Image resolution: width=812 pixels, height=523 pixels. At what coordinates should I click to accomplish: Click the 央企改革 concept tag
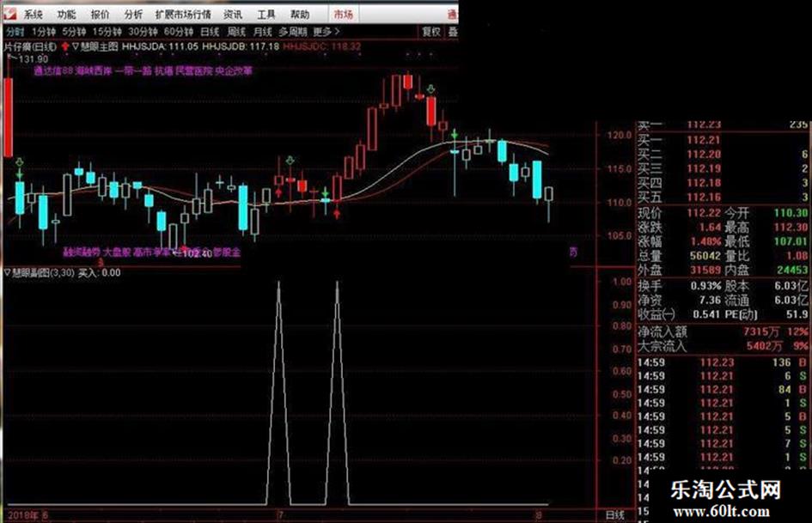(x=234, y=71)
